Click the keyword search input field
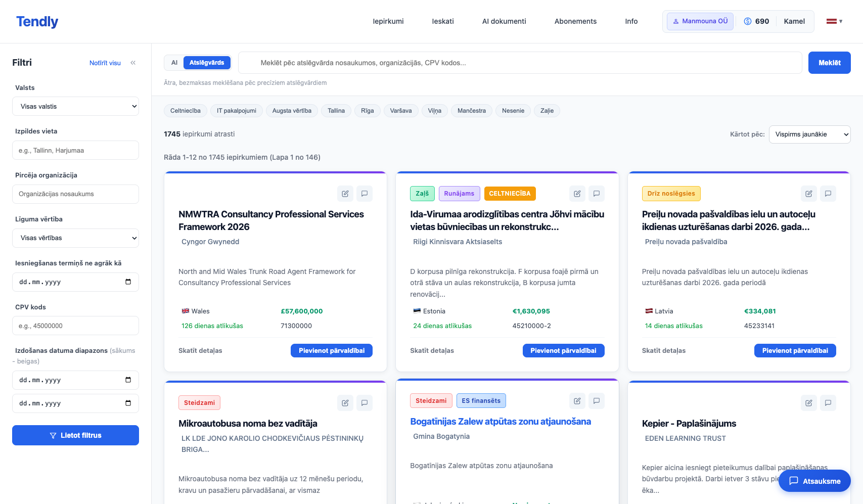The height and width of the screenshot is (504, 863). pyautogui.click(x=520, y=63)
